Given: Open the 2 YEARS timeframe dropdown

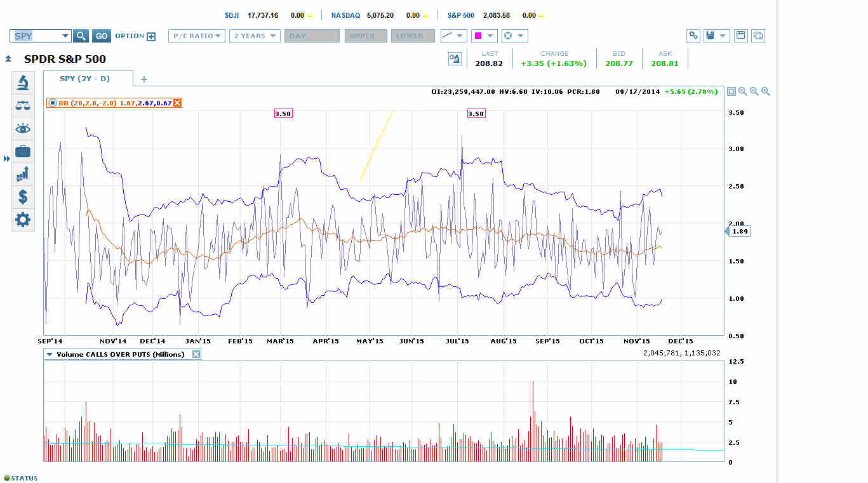Looking at the screenshot, I should click(255, 36).
